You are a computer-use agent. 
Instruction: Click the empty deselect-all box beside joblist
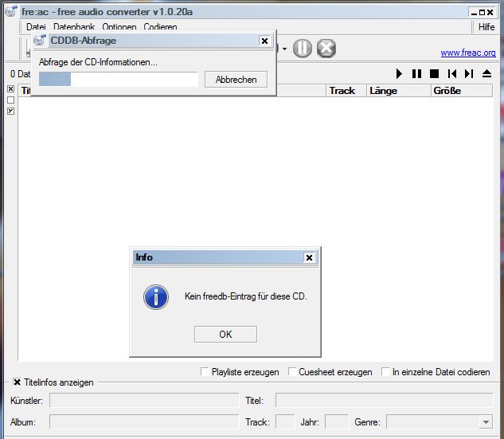10,100
